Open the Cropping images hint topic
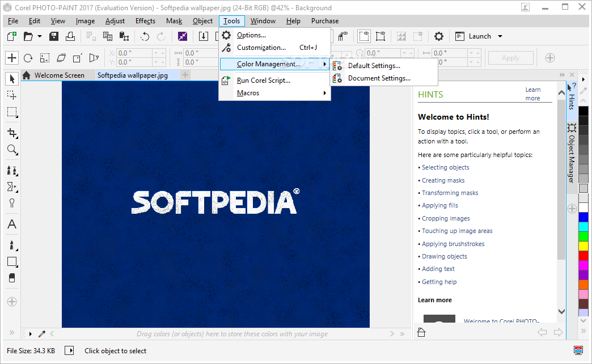The image size is (592, 364). (446, 218)
